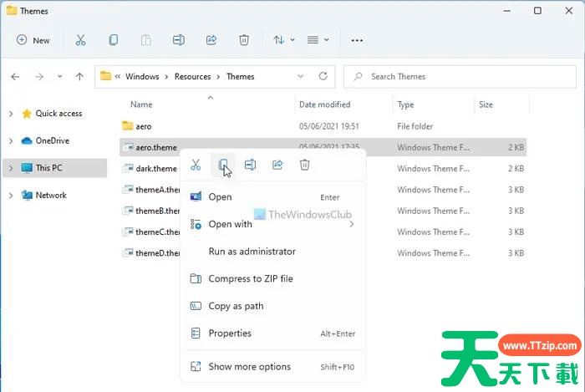Click the Resources breadcrumb in the address bar
Screen dimensions: 585x392
(192, 76)
